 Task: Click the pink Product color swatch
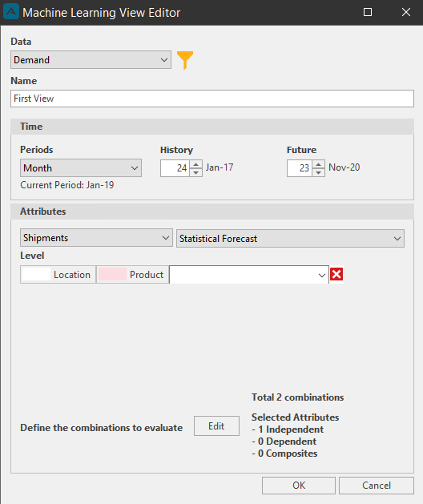tap(112, 274)
